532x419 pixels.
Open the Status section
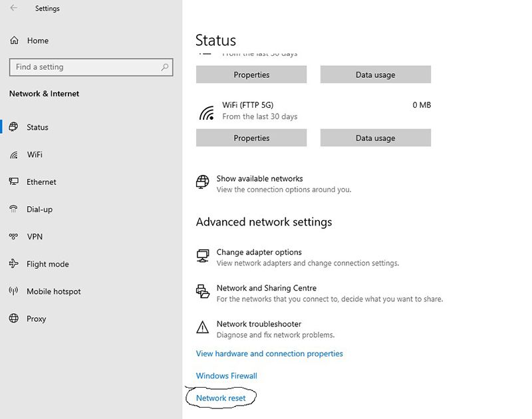tap(37, 127)
